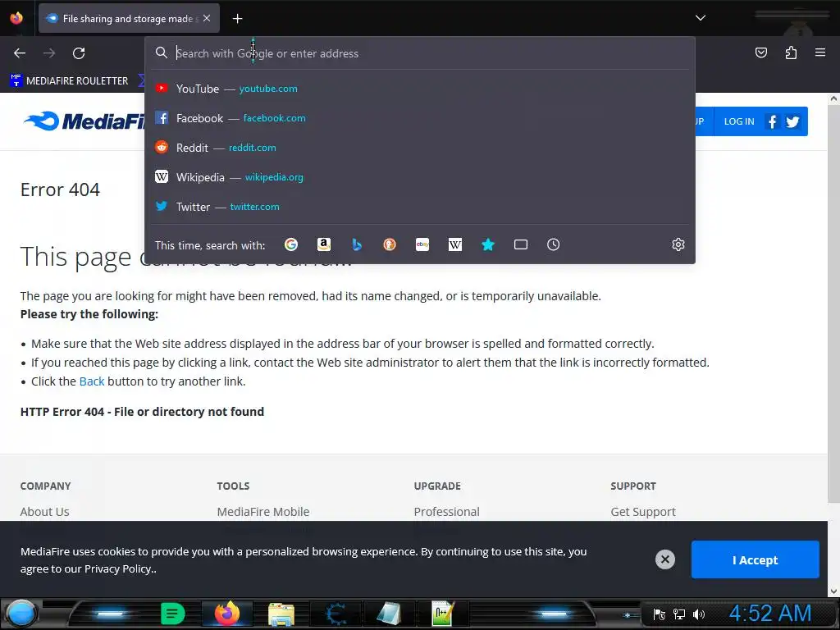Select the Reddit suggestion
The image size is (840, 630).
(x=420, y=148)
